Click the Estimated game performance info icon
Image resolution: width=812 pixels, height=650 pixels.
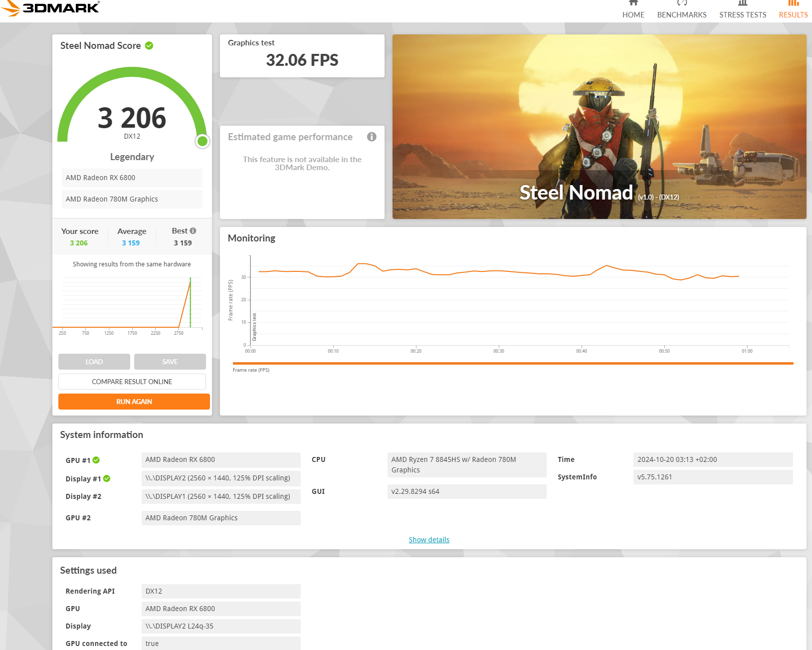pos(372,137)
